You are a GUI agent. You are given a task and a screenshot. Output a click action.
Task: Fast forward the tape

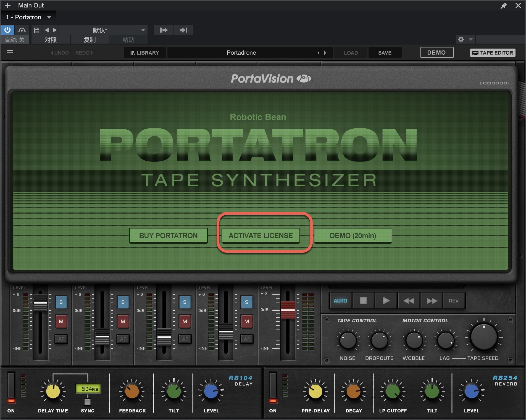pyautogui.click(x=432, y=301)
